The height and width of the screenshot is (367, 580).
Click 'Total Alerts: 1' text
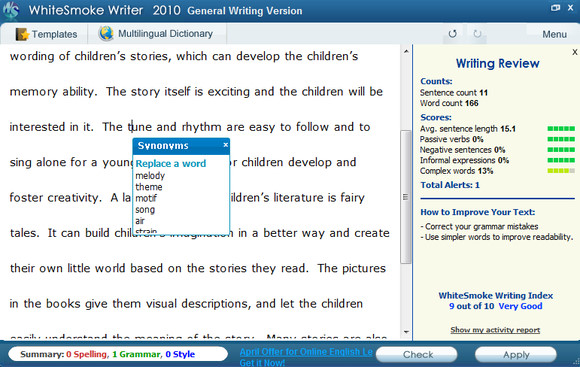coord(450,185)
